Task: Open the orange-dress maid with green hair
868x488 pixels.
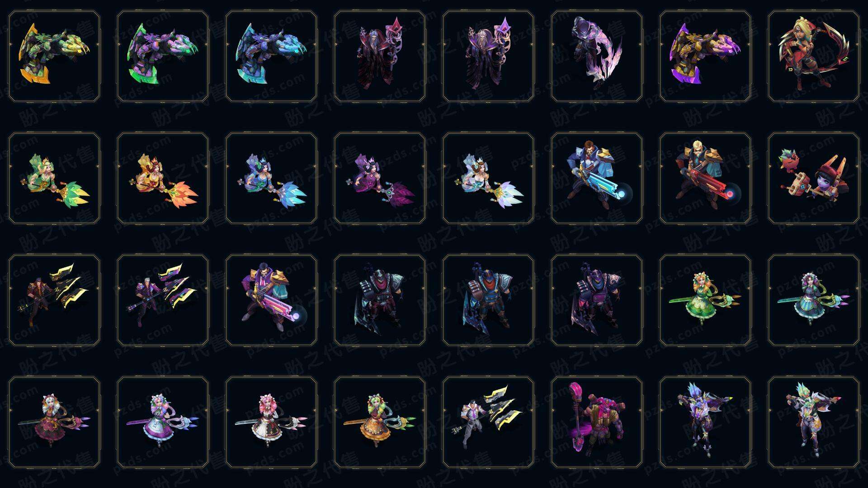Action: tap(380, 422)
